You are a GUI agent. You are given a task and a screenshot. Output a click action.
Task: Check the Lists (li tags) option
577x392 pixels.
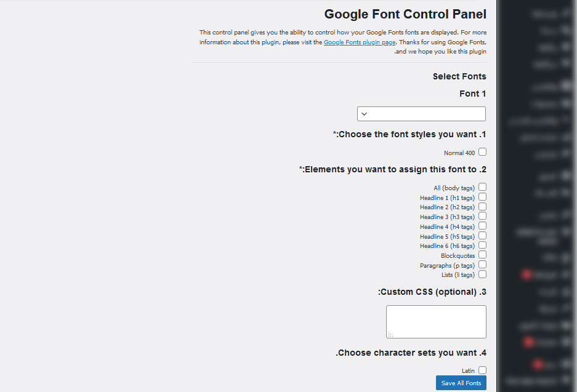click(x=482, y=274)
